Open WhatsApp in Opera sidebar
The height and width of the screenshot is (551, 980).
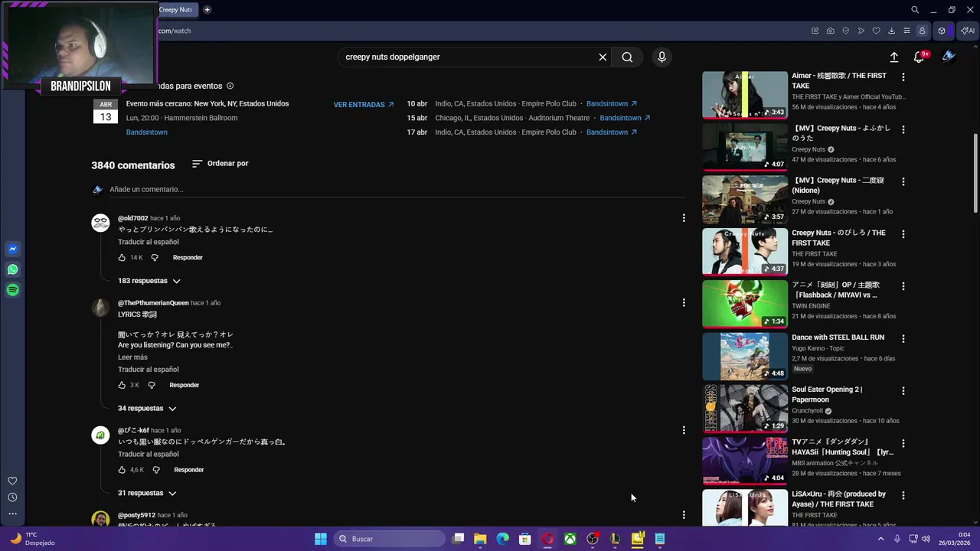(x=13, y=269)
